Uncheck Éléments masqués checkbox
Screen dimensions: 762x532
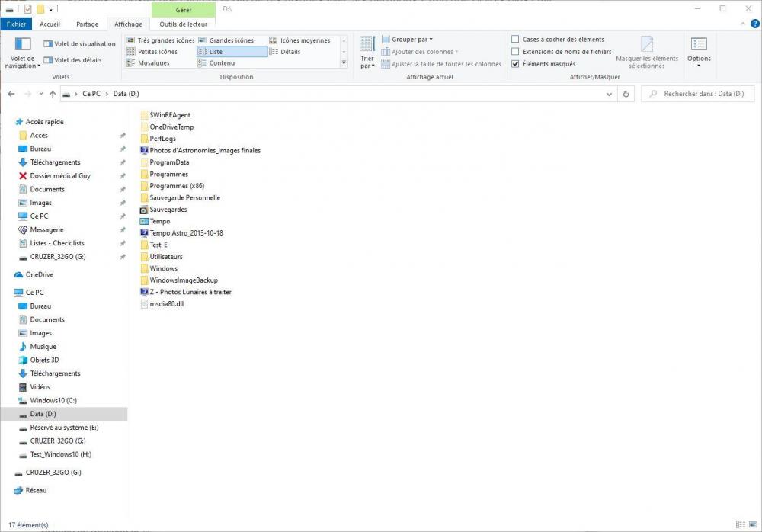(x=515, y=64)
